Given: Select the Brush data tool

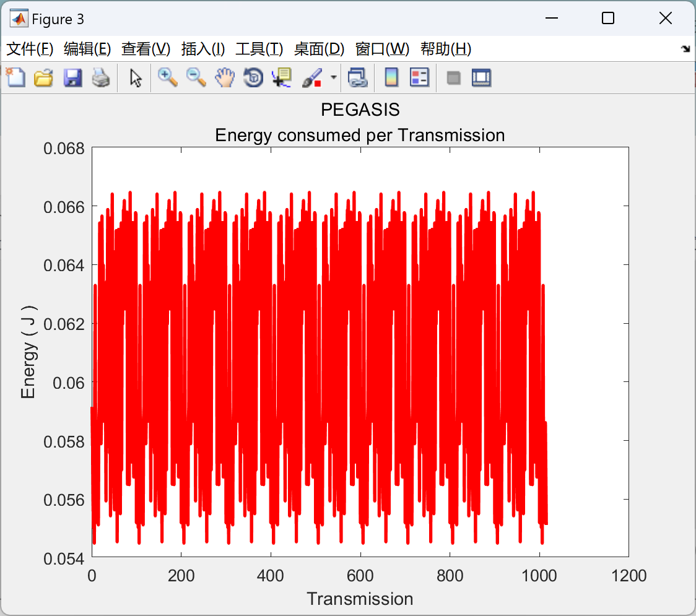Looking at the screenshot, I should (312, 78).
